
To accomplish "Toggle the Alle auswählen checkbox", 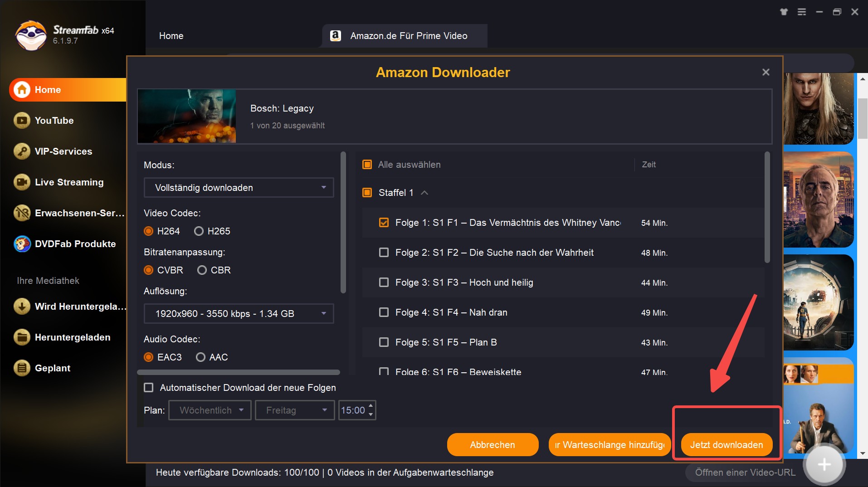I will pos(367,165).
